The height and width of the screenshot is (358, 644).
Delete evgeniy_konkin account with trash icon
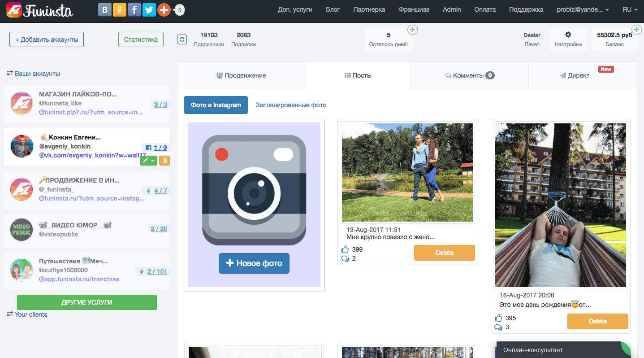(164, 160)
